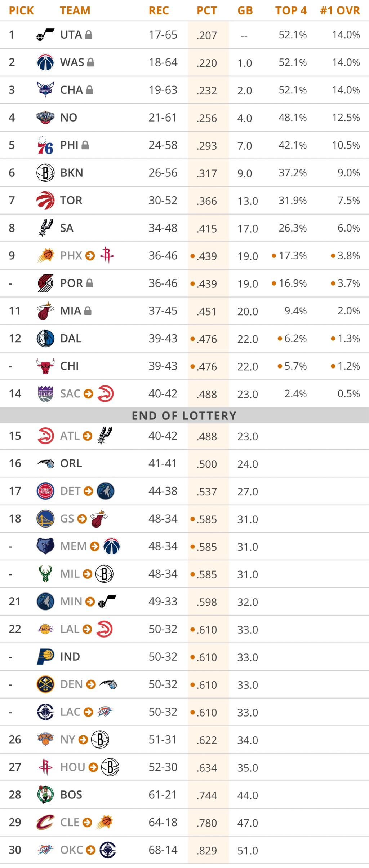Screen dimensions: 369x868
Task: Click the lock icon next to POR
Action: (90, 283)
